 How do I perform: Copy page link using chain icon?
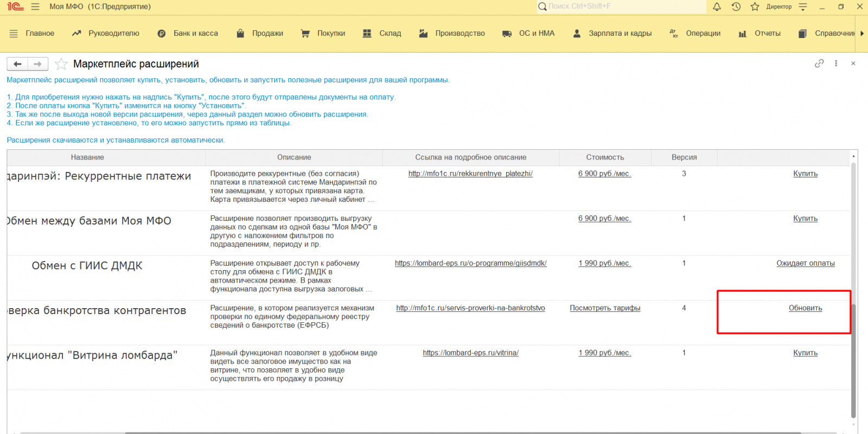pos(819,63)
